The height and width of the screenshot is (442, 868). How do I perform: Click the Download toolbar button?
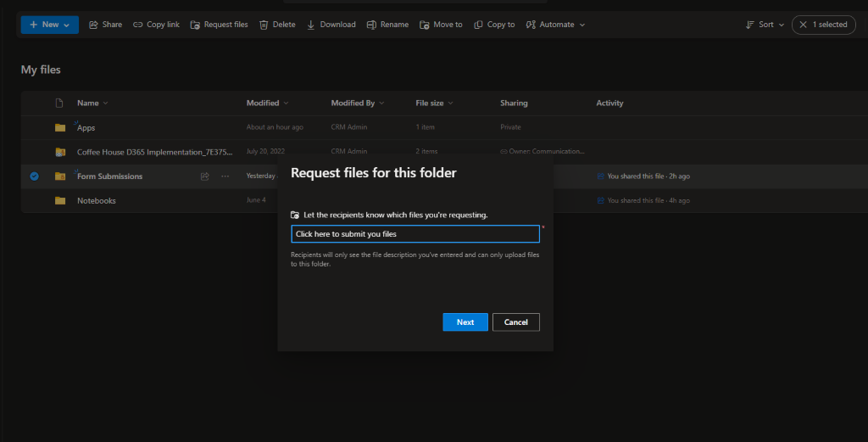[x=331, y=25]
